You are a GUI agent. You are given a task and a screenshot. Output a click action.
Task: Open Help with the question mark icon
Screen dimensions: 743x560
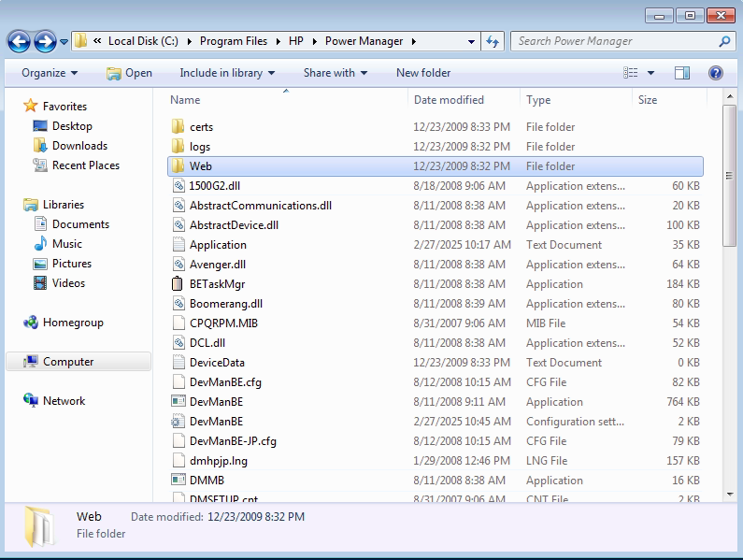point(716,73)
